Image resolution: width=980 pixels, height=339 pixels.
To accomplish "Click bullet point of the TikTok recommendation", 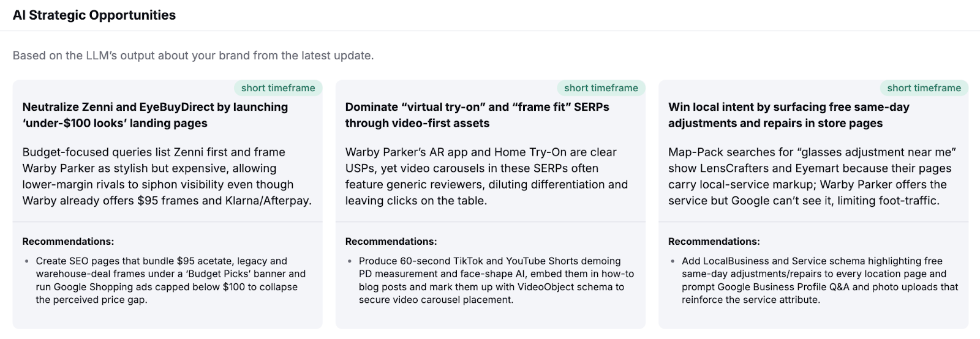I will (350, 261).
